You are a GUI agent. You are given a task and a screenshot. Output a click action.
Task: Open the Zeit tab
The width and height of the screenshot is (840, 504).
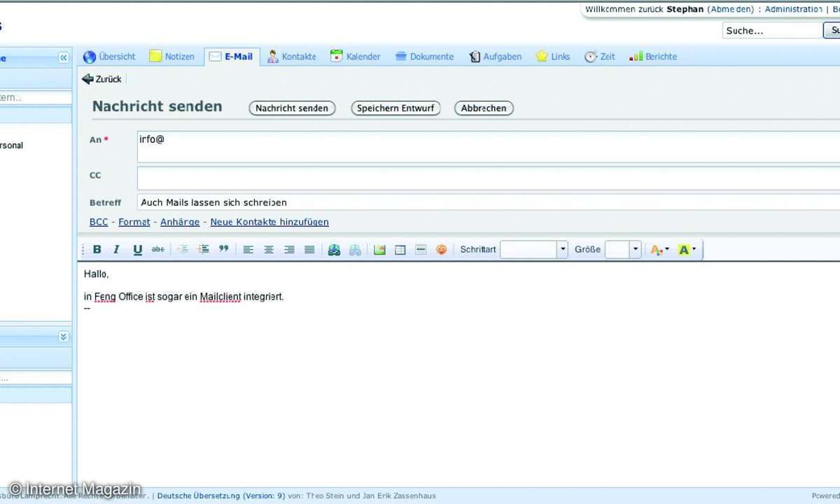(600, 57)
